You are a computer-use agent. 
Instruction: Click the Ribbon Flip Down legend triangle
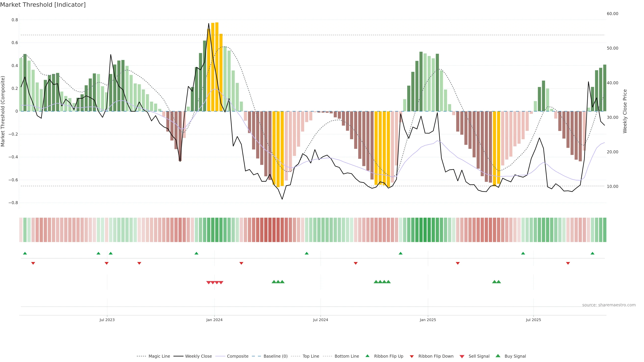click(x=412, y=356)
